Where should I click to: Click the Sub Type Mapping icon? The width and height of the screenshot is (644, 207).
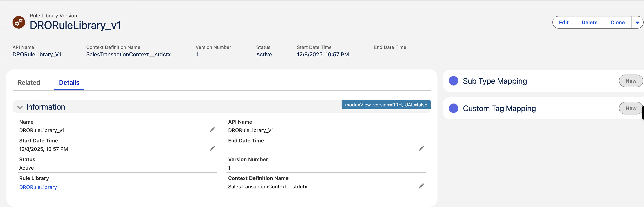tap(453, 81)
